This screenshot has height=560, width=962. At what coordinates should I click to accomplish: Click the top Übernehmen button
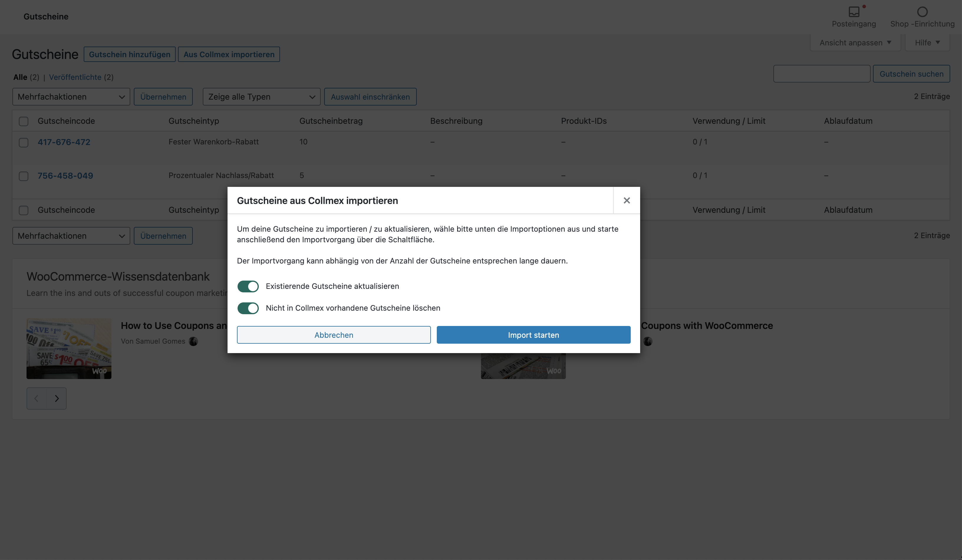point(163,97)
